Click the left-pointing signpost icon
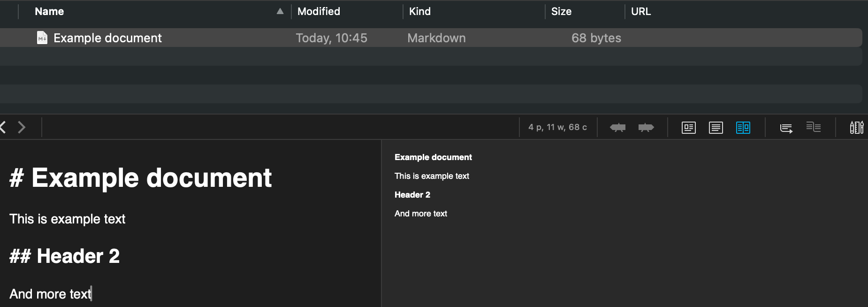 tap(617, 127)
